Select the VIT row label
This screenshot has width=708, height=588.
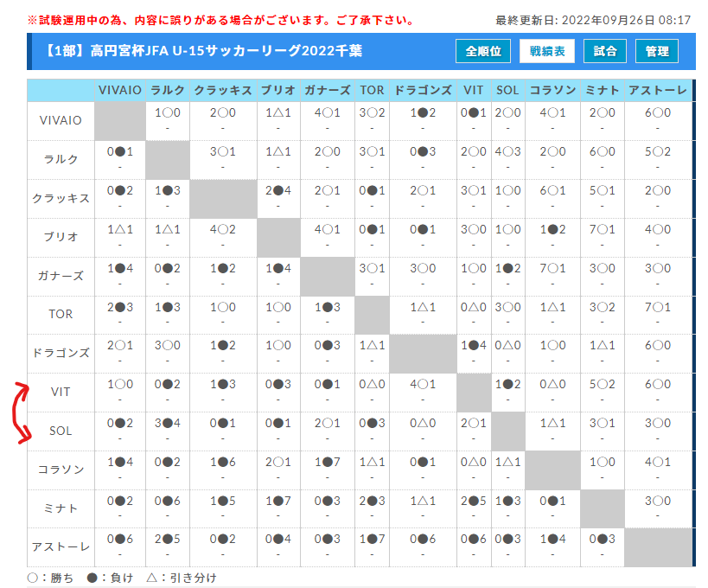click(61, 392)
